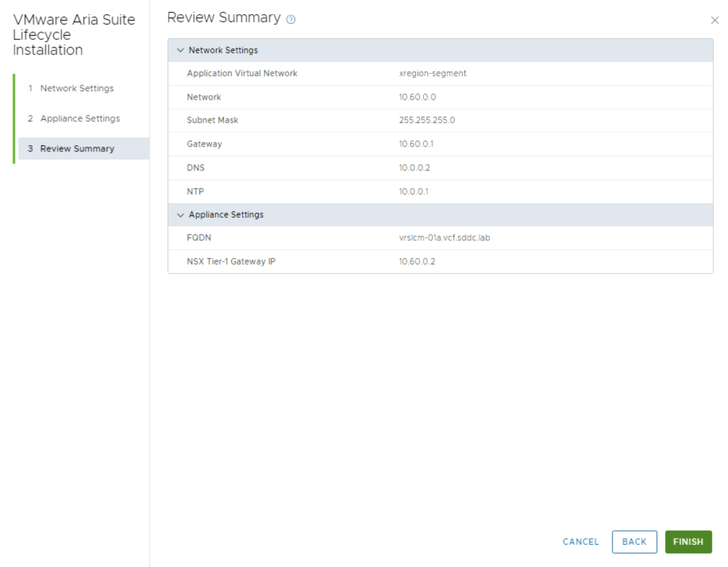Click the FQDN value vrslcm-01a.vcf.sddc.lab
This screenshot has width=728, height=567.
point(444,238)
